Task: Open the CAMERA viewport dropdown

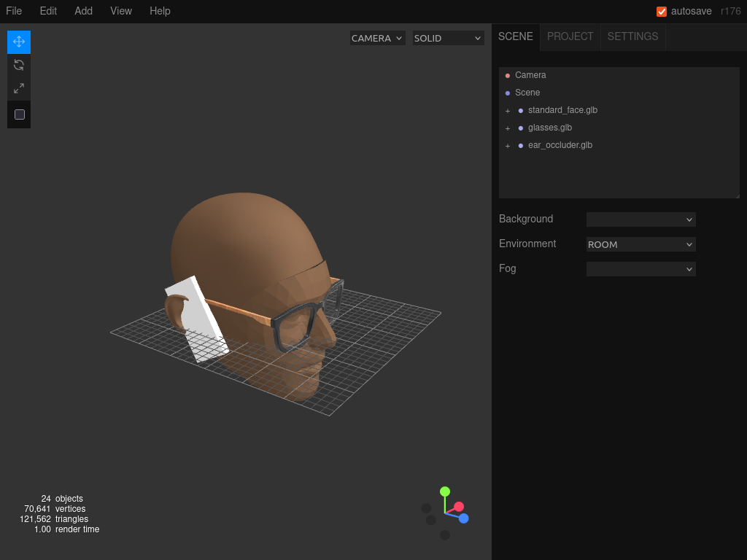Action: pos(378,38)
